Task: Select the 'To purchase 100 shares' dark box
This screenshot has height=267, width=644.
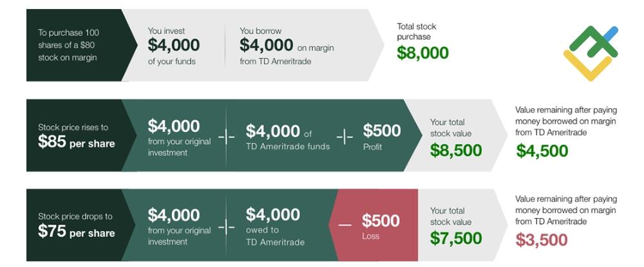Action: point(72,45)
